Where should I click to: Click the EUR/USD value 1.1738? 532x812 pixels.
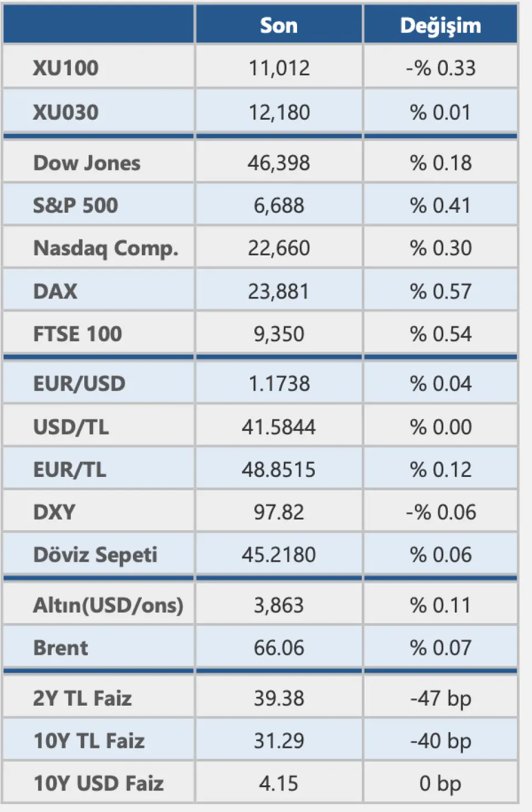point(279,383)
